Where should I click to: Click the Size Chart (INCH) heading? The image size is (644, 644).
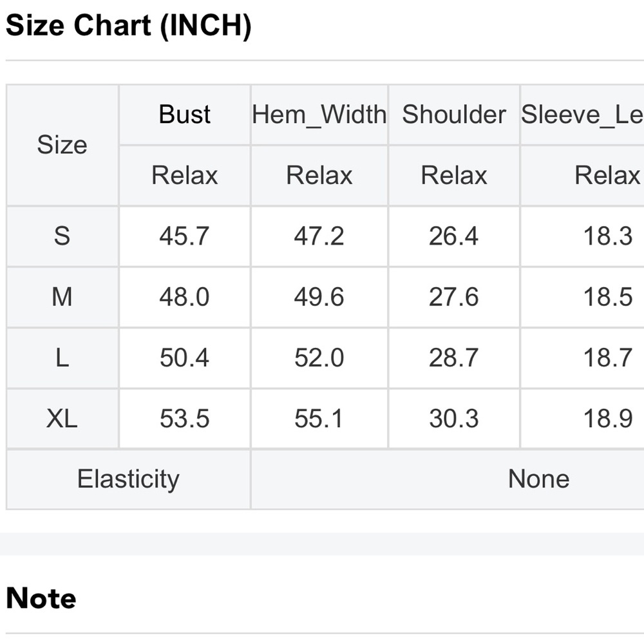coord(129,26)
